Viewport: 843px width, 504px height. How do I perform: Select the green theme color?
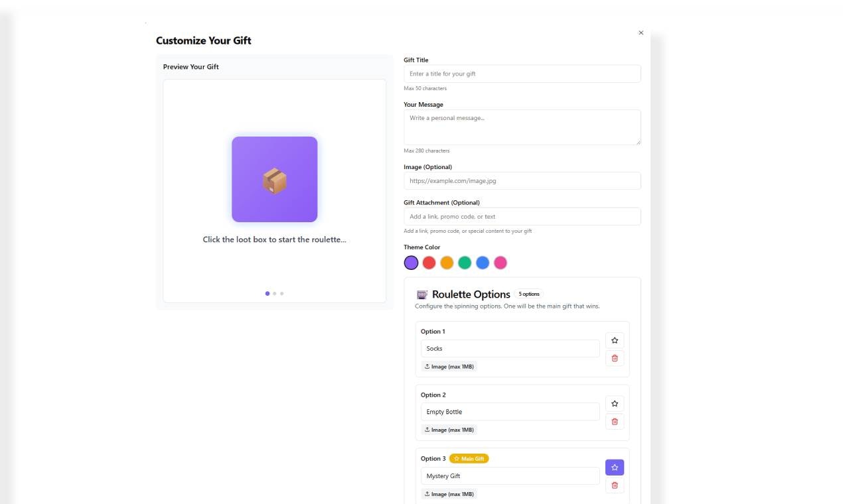pyautogui.click(x=465, y=263)
